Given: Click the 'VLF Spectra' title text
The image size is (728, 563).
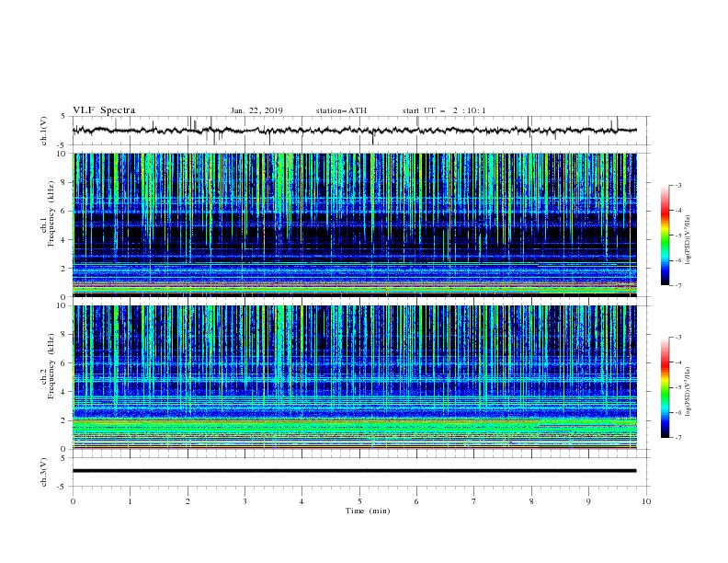Looking at the screenshot, I should coord(104,110).
